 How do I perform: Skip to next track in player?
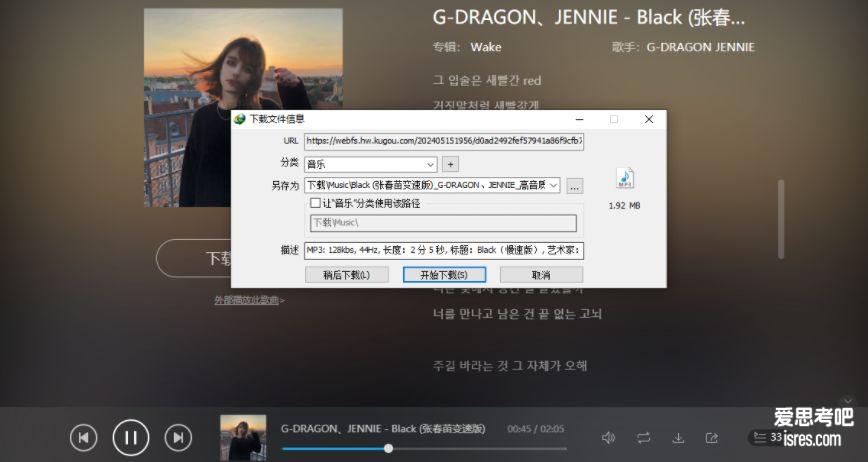[x=178, y=438]
